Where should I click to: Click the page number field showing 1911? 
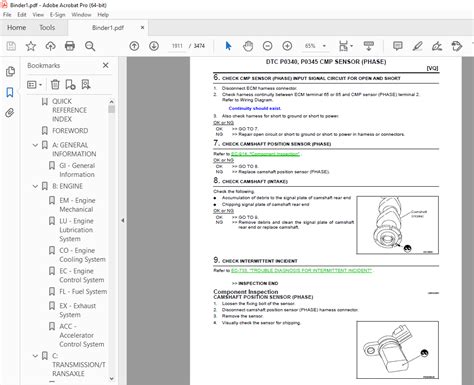(x=177, y=46)
